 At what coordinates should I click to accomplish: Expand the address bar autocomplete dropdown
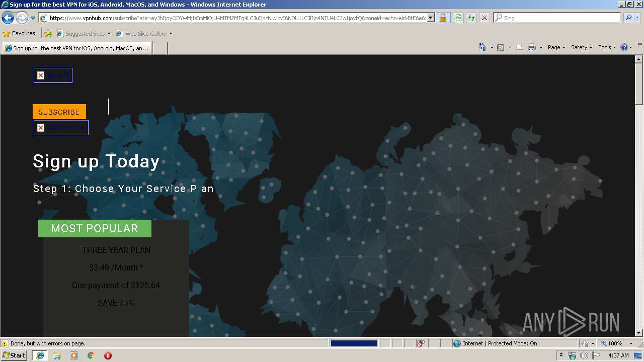[x=431, y=18]
